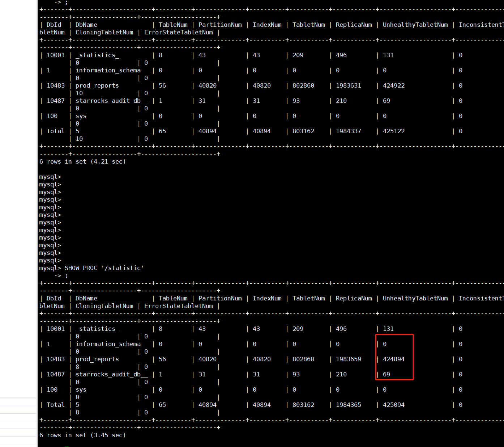
Task: Click ReplicaNum header in the first result
Action: [353, 25]
